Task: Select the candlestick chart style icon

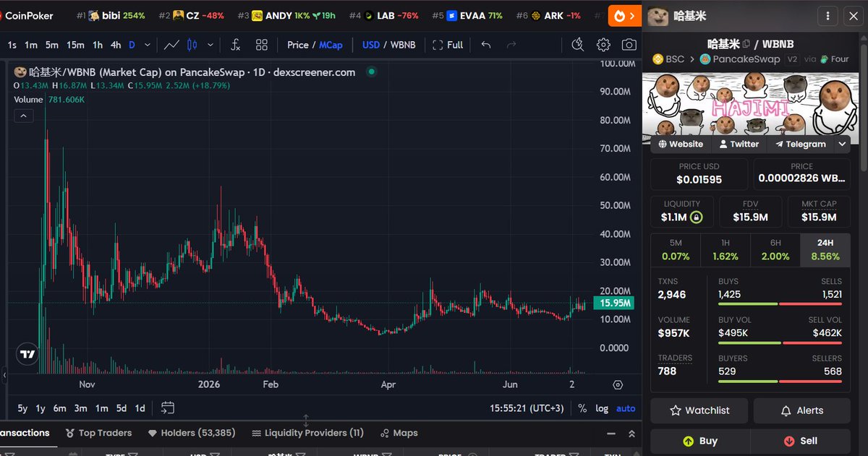Action: click(x=192, y=45)
